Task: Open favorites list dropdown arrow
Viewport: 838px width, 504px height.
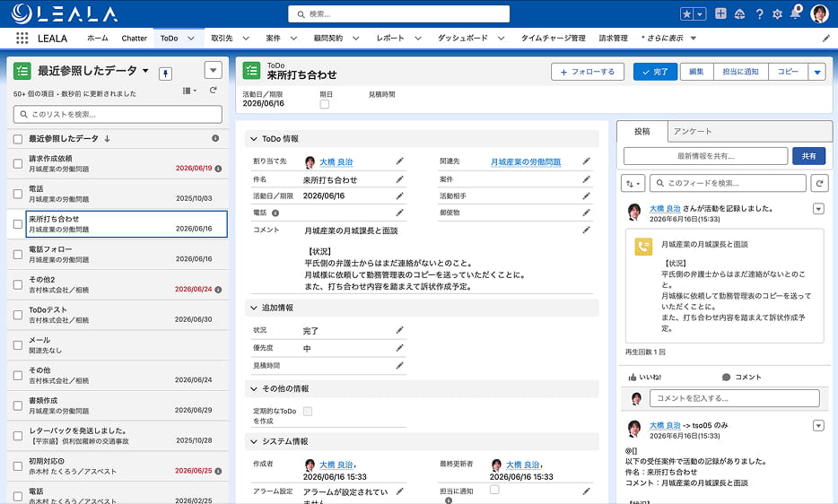Action: coord(700,14)
